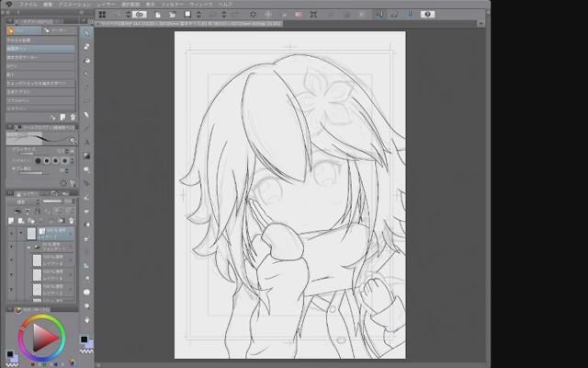Select the カブラペン sub tool
588x368 pixels.
40,109
